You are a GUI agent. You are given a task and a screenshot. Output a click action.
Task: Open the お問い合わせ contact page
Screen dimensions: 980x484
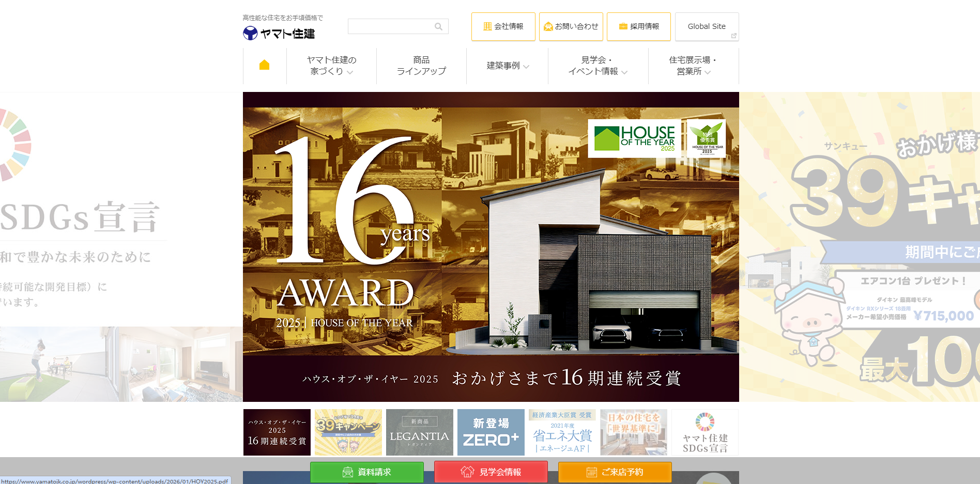[x=571, y=26]
